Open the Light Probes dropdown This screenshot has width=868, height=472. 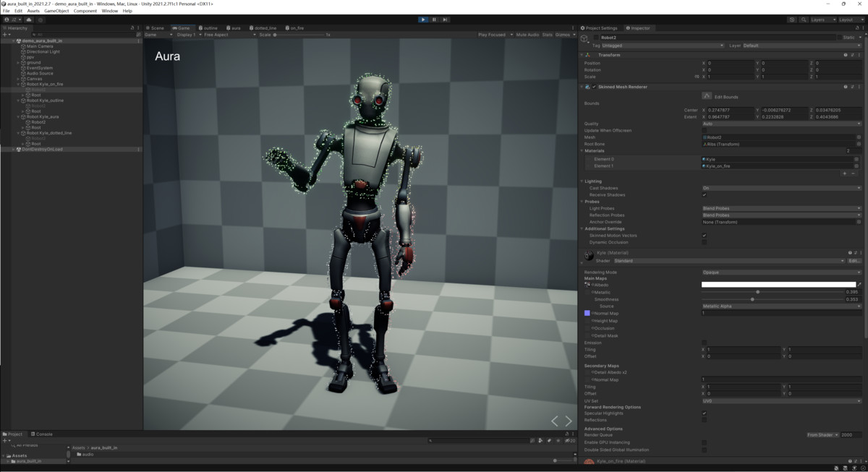pyautogui.click(x=781, y=207)
